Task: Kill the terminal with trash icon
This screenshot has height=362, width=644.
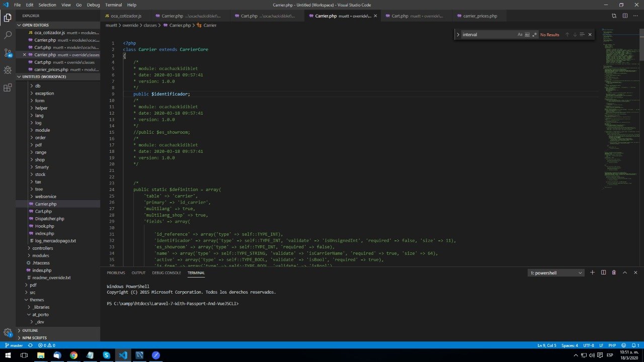Action: tap(614, 273)
